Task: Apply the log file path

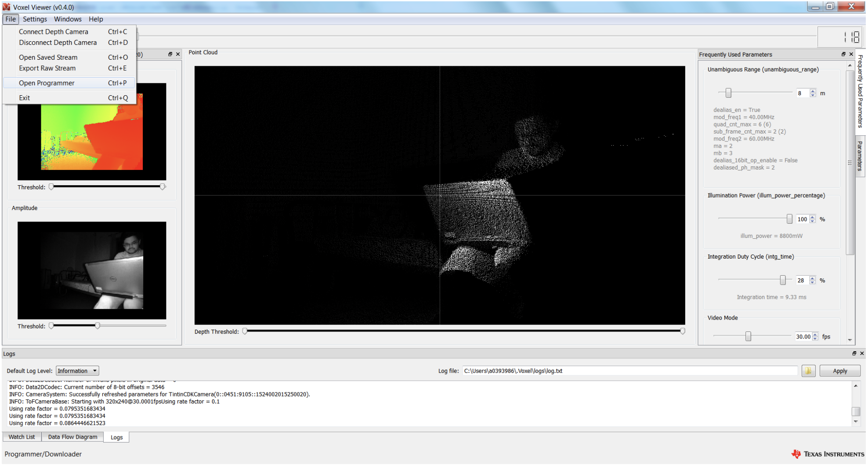Action: coord(840,371)
